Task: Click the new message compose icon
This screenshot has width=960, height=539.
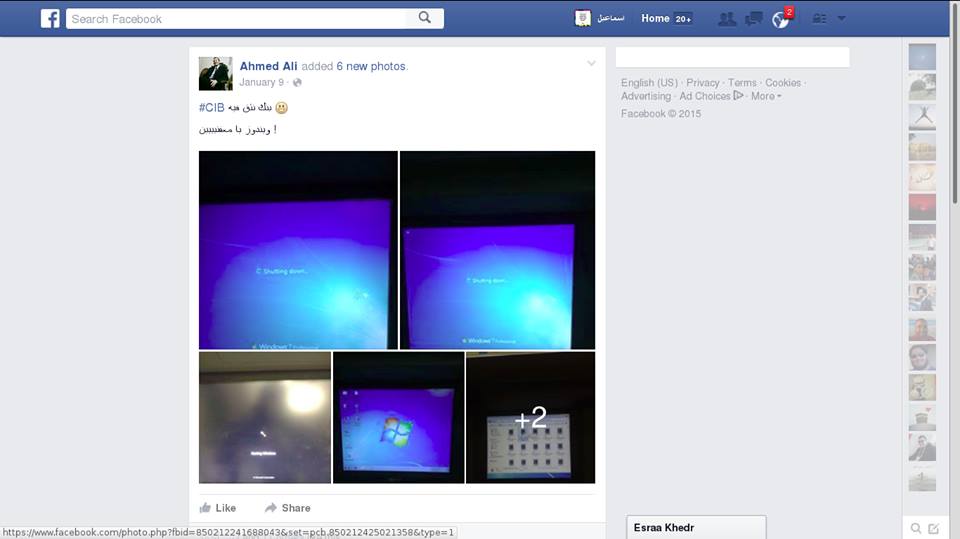Action: pyautogui.click(x=934, y=528)
